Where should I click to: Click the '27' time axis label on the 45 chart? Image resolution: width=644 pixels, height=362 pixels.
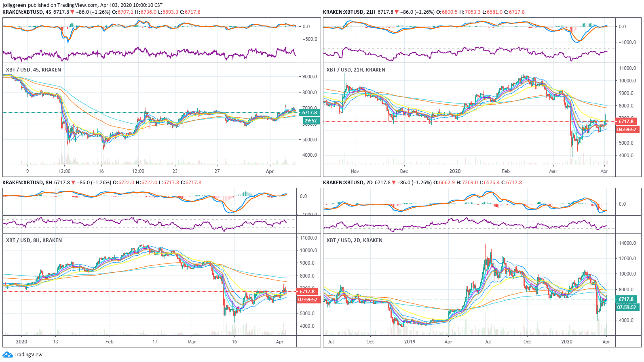click(217, 171)
